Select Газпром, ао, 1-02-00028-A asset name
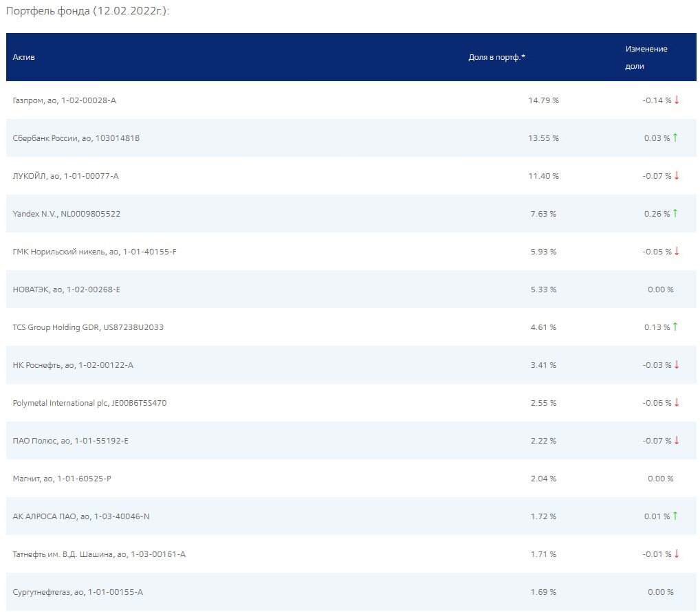This screenshot has width=700, height=612. [64, 100]
